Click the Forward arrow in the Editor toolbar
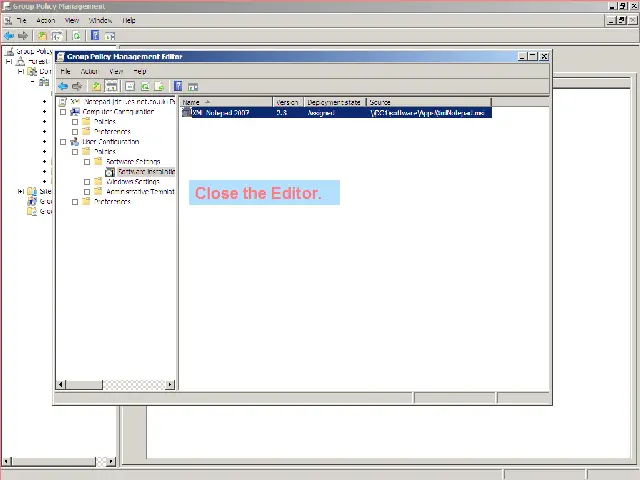The height and width of the screenshot is (480, 640). (x=77, y=87)
